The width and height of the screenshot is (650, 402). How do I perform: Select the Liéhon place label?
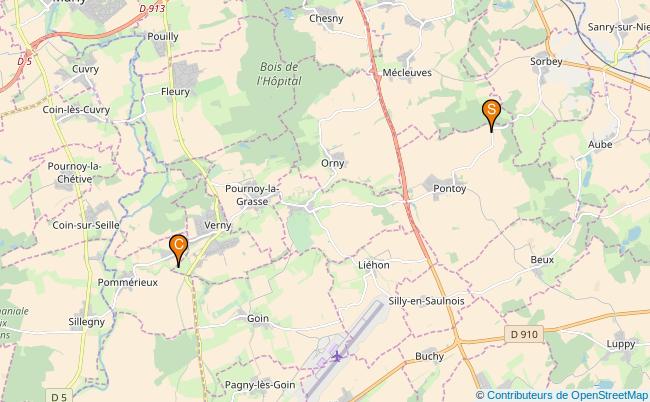[374, 265]
